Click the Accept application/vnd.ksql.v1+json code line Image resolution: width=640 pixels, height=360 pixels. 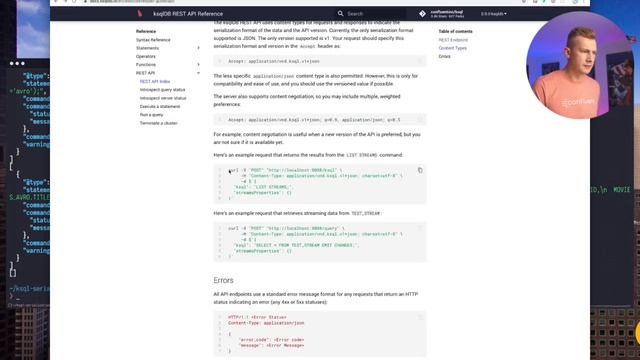pyautogui.click(x=273, y=61)
